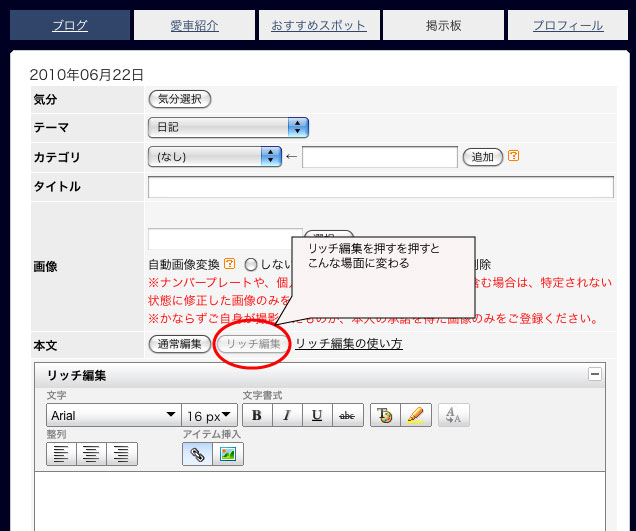This screenshot has height=531, width=636.
Task: Toggle bold text formatting
Action: pos(257,415)
